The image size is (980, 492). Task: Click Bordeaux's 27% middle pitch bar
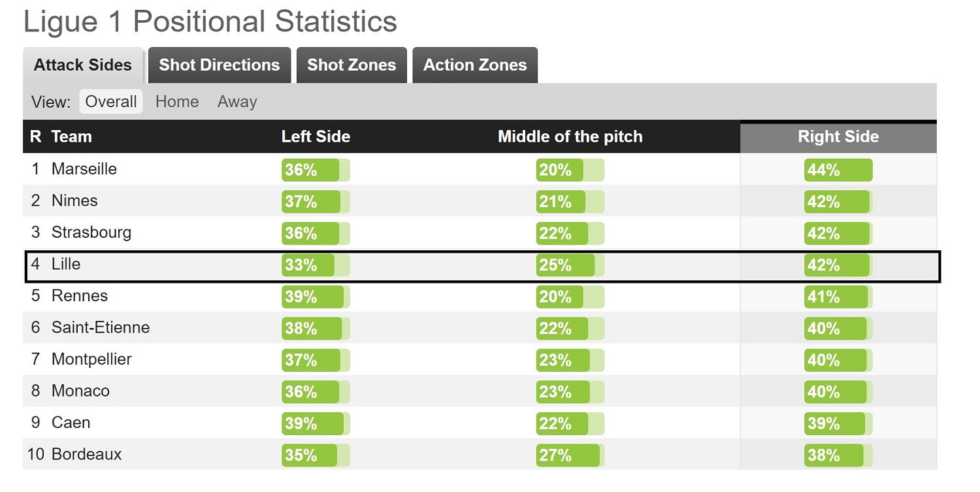click(570, 455)
